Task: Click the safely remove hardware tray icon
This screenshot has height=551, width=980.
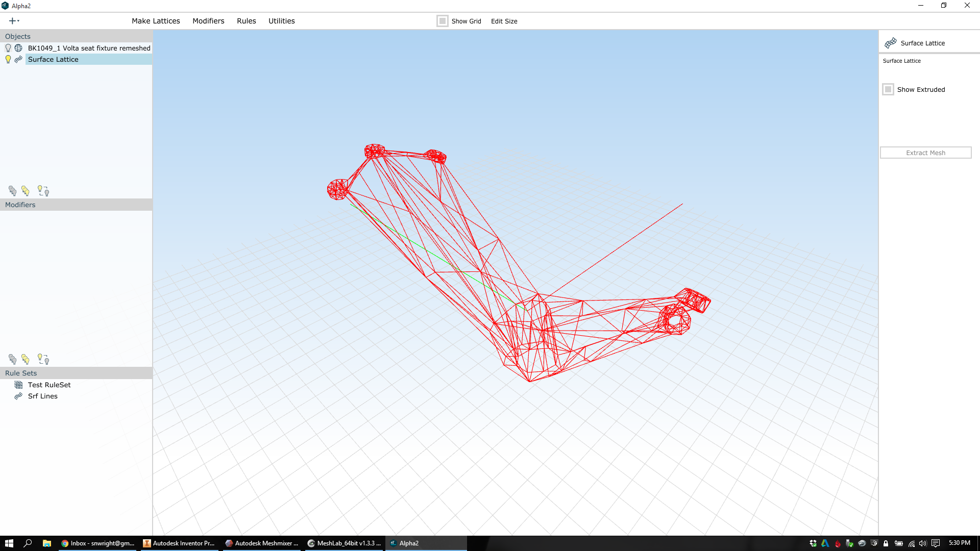Action: (850, 543)
